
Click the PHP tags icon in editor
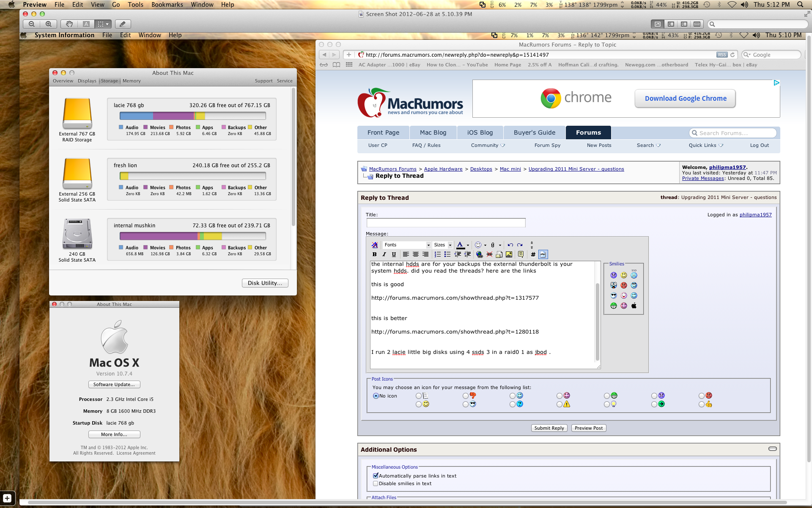(543, 254)
